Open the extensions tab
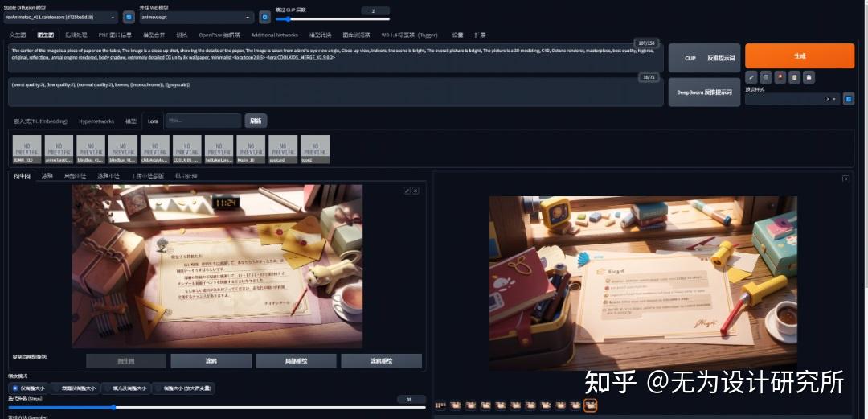This screenshot has width=868, height=419. [x=480, y=35]
